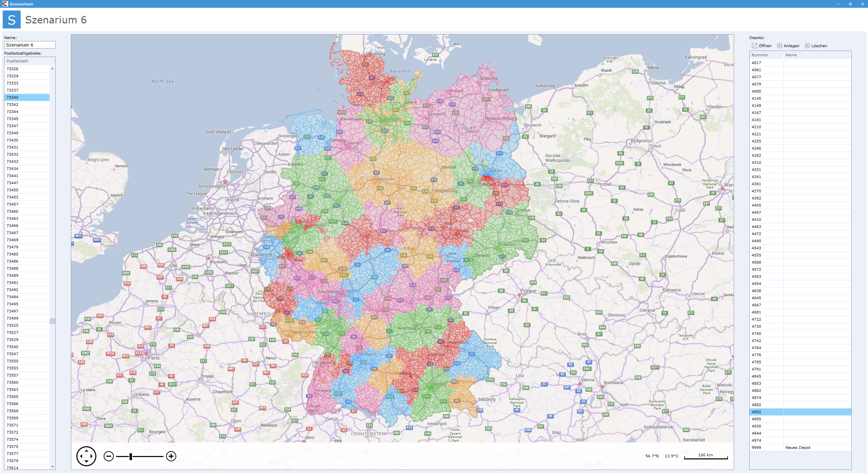Click the Postleitzahl column header
This screenshot has height=475, width=868.
(17, 61)
